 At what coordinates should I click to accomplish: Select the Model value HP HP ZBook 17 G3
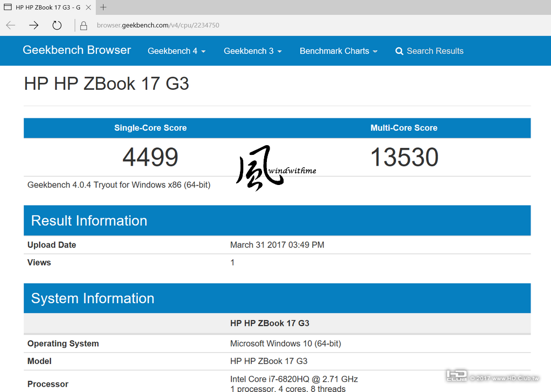tap(269, 361)
